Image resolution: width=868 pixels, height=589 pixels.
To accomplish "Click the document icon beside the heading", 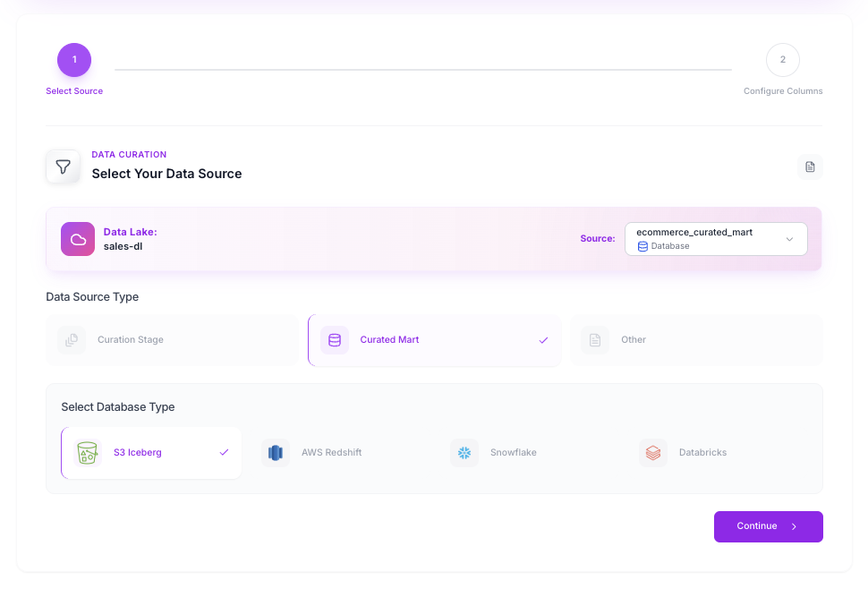I will [810, 166].
